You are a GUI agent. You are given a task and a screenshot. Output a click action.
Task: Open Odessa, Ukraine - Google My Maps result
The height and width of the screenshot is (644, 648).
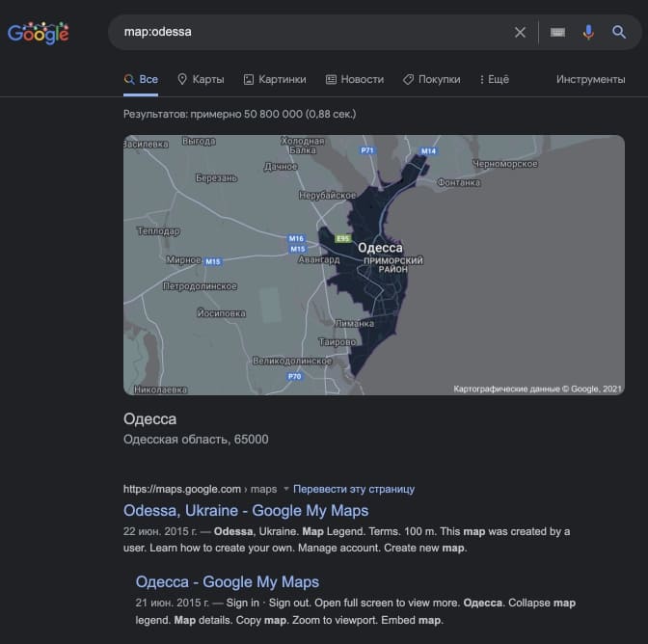246,511
